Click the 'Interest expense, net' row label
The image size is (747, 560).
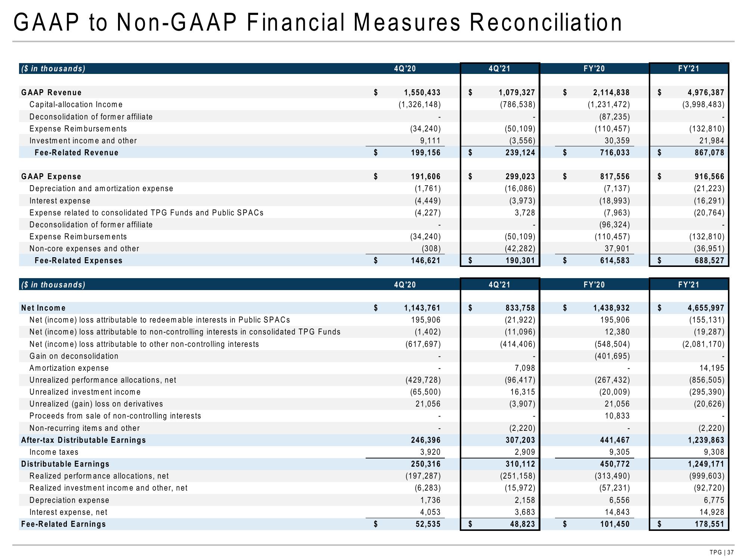(68, 512)
